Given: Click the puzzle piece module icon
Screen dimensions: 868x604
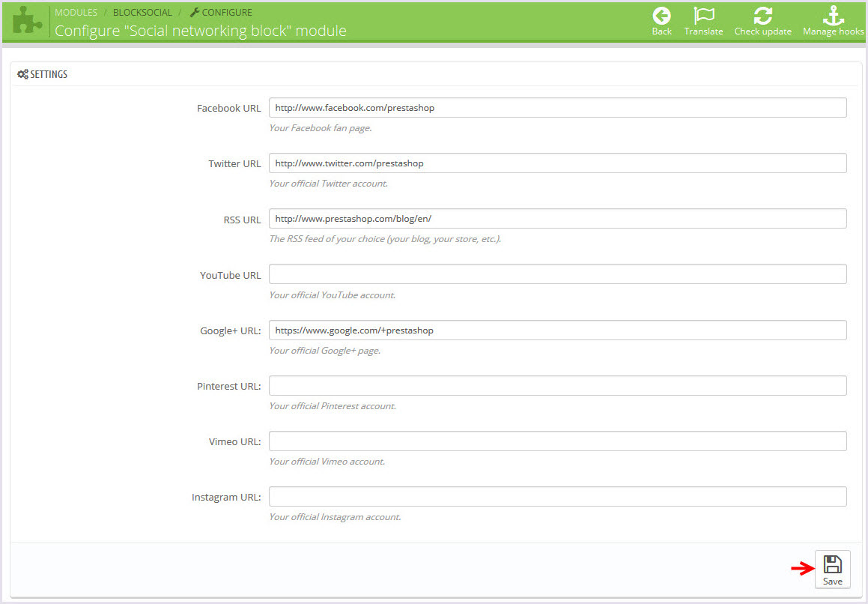Looking at the screenshot, I should point(26,22).
